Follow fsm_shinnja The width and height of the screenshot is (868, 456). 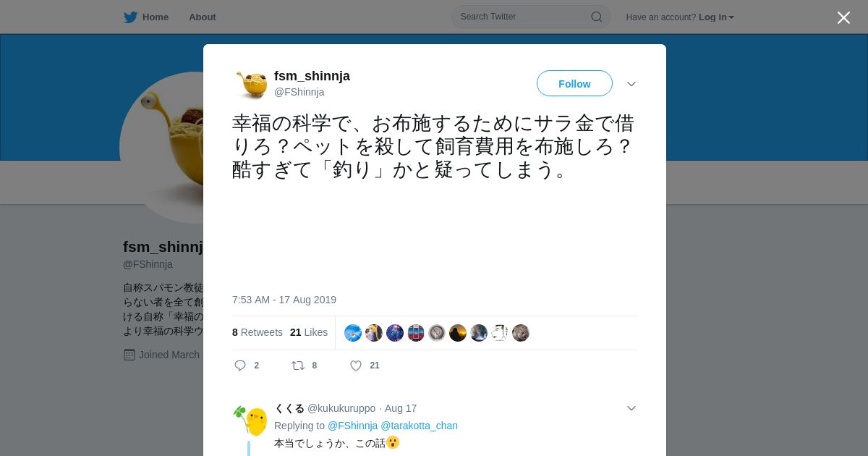tap(574, 84)
